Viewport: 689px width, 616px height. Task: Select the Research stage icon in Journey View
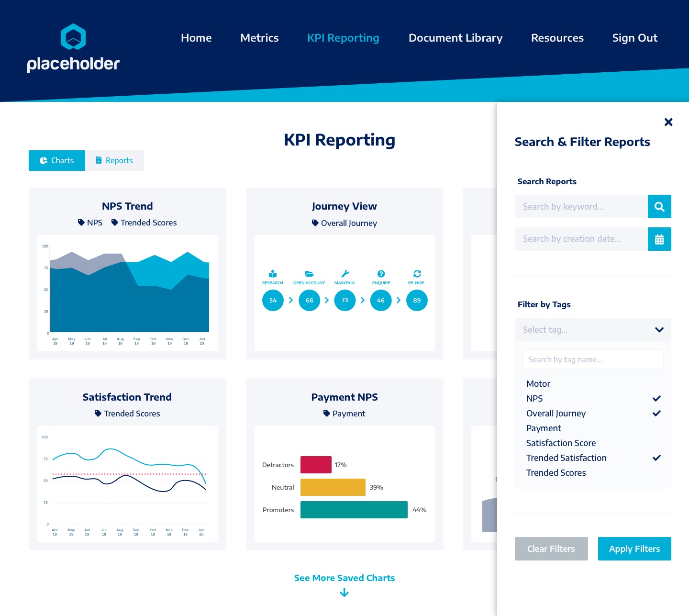(x=272, y=274)
